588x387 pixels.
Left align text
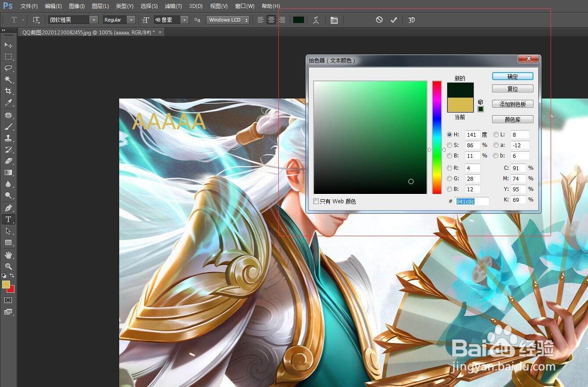[261, 20]
